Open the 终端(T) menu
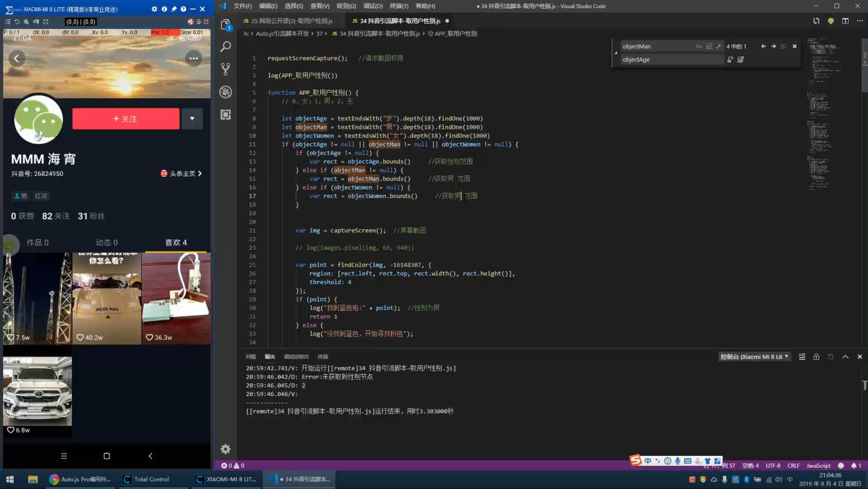Image resolution: width=868 pixels, height=489 pixels. (x=398, y=6)
